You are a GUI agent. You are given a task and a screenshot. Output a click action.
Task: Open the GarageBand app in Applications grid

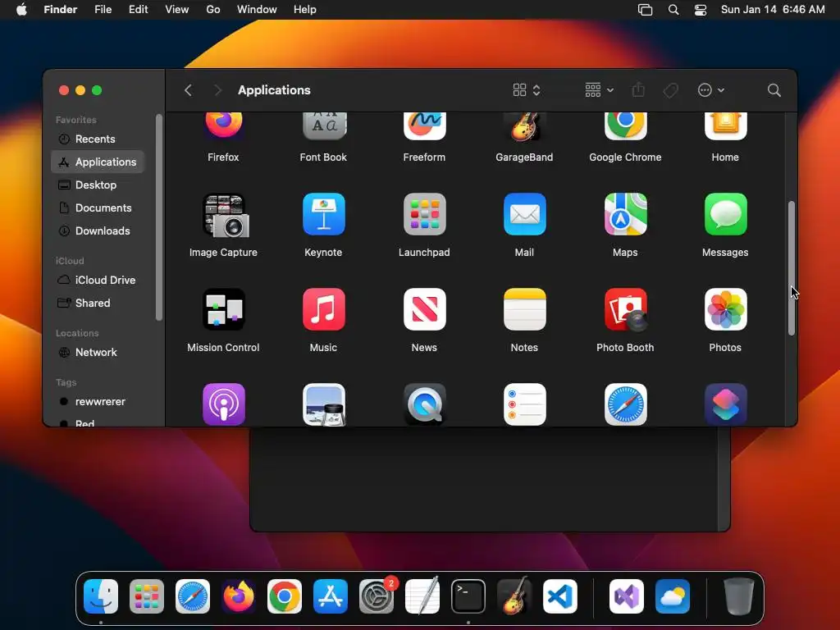[524, 126]
